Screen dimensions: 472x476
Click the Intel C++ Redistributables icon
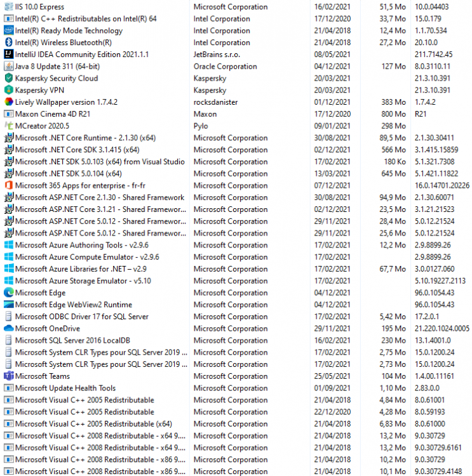[x=8, y=18]
